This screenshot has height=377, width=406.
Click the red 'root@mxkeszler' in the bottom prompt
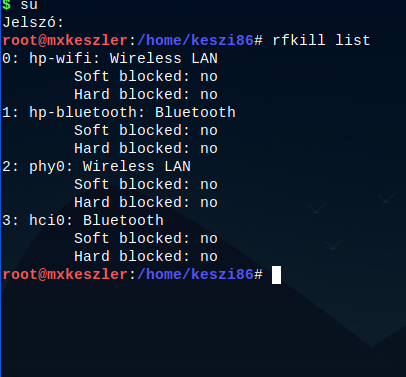click(x=65, y=275)
